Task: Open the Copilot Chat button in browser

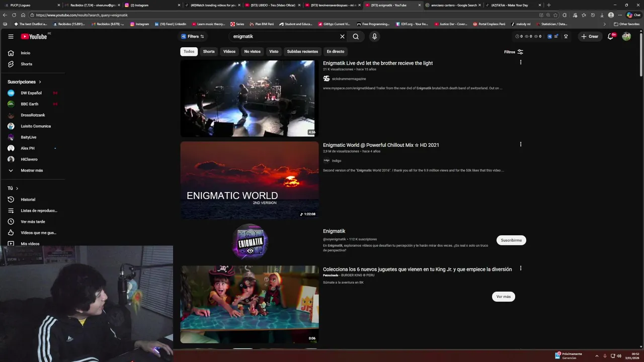Action: [x=633, y=15]
